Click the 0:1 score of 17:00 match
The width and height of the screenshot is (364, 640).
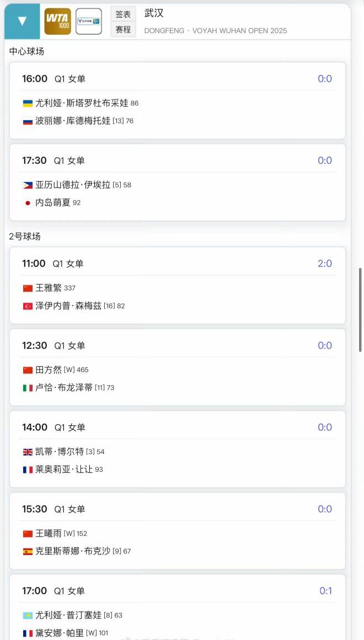tap(326, 591)
